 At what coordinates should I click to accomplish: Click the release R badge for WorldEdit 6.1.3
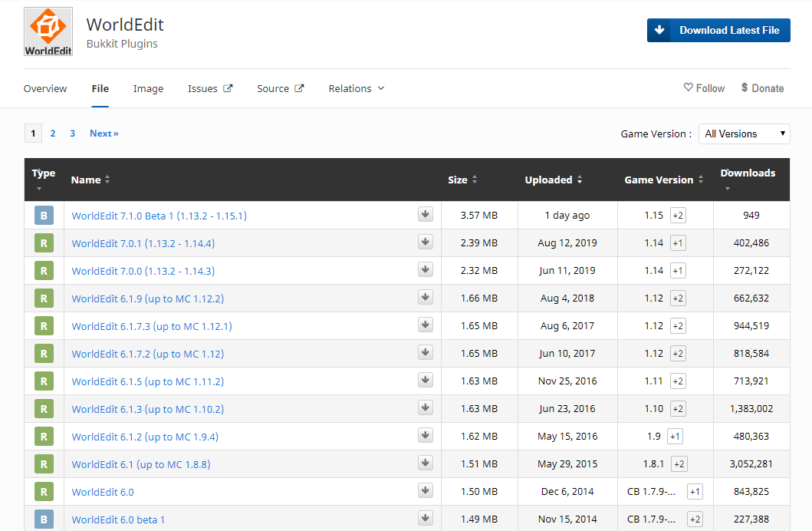(x=44, y=409)
